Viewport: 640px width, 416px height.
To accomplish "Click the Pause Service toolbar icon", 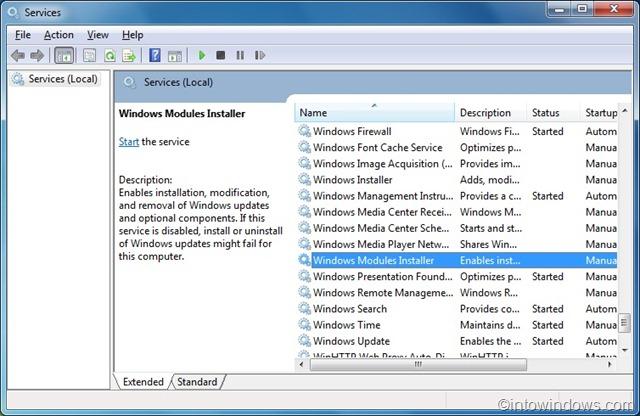I will coord(240,55).
